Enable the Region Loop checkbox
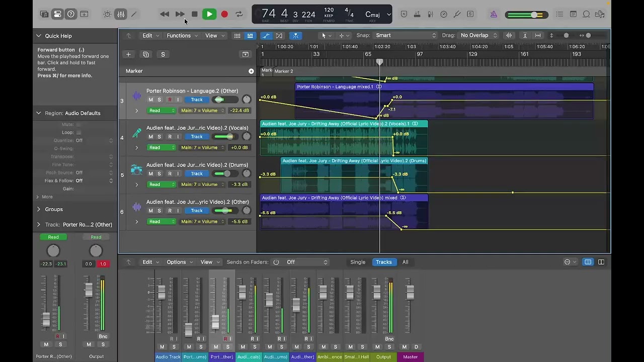The image size is (644, 362). pyautogui.click(x=78, y=132)
